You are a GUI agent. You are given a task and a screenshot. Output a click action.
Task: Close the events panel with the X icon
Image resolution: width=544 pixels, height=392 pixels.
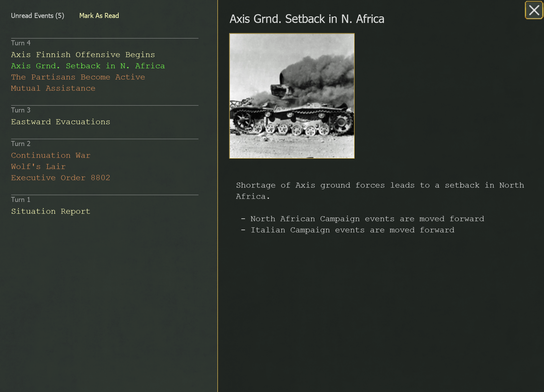(x=534, y=10)
